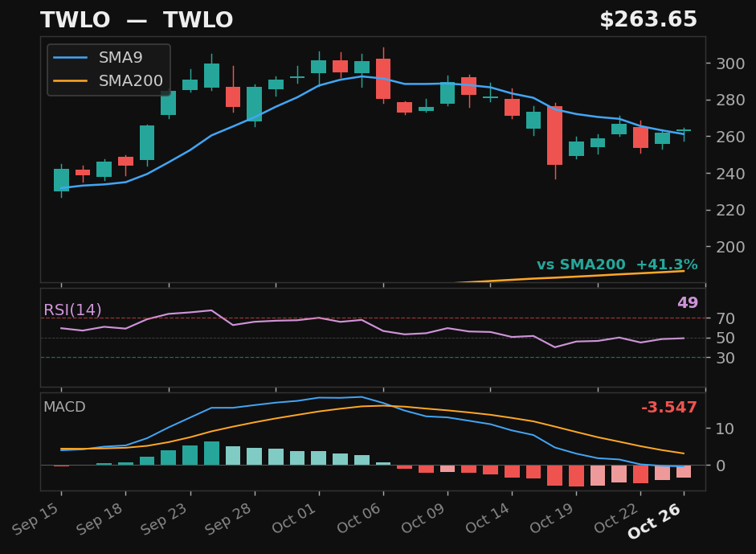The width and height of the screenshot is (756, 554).
Task: Click the vs SMA200 +41.3% annotation
Action: (617, 265)
